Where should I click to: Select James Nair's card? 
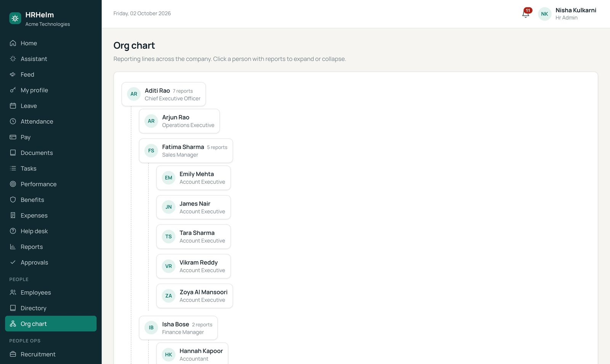[x=193, y=207]
